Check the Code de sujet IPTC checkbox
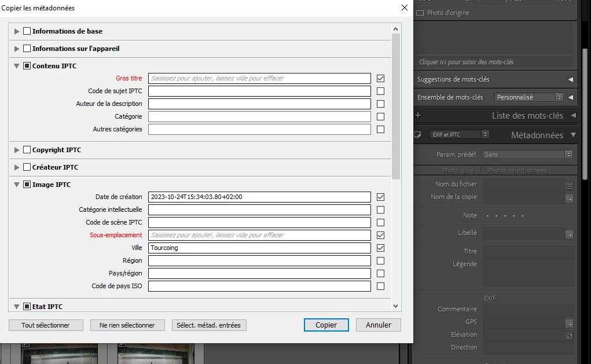This screenshot has height=364, width=591. click(x=381, y=91)
